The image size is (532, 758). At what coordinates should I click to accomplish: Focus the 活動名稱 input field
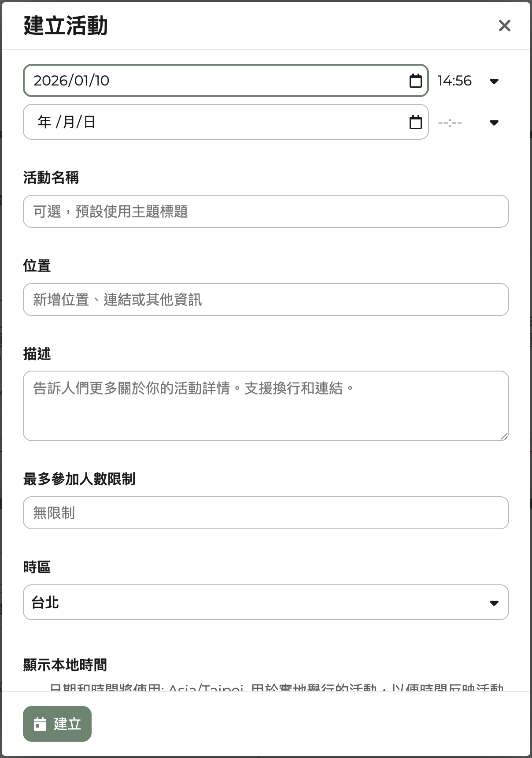click(266, 212)
